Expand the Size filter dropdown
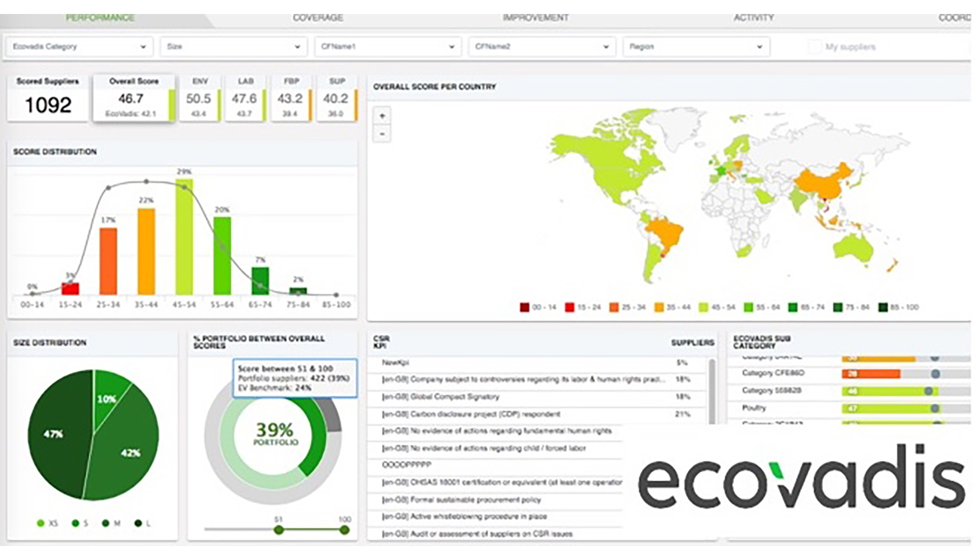The image size is (980, 560). point(234,46)
